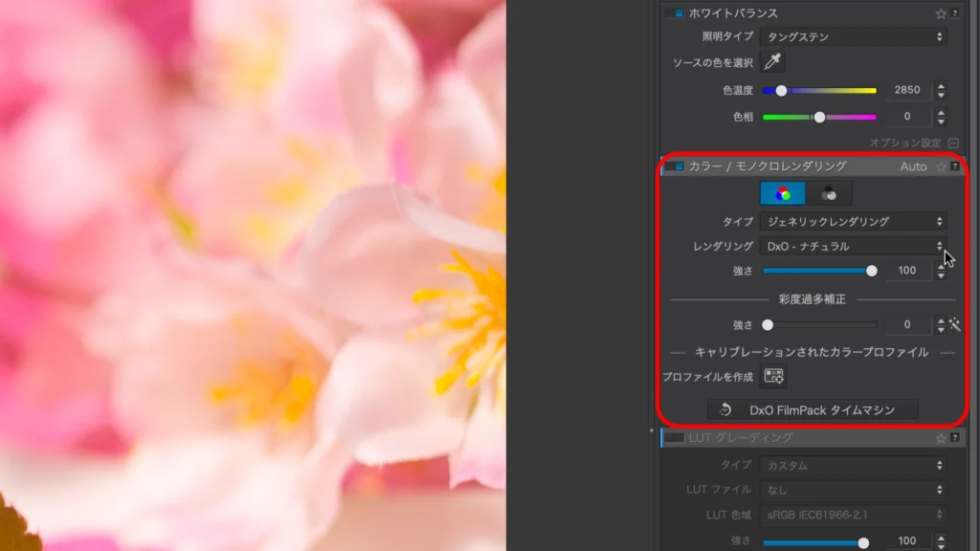Select monochrome rendering mode icon
This screenshot has height=551, width=980.
(829, 194)
